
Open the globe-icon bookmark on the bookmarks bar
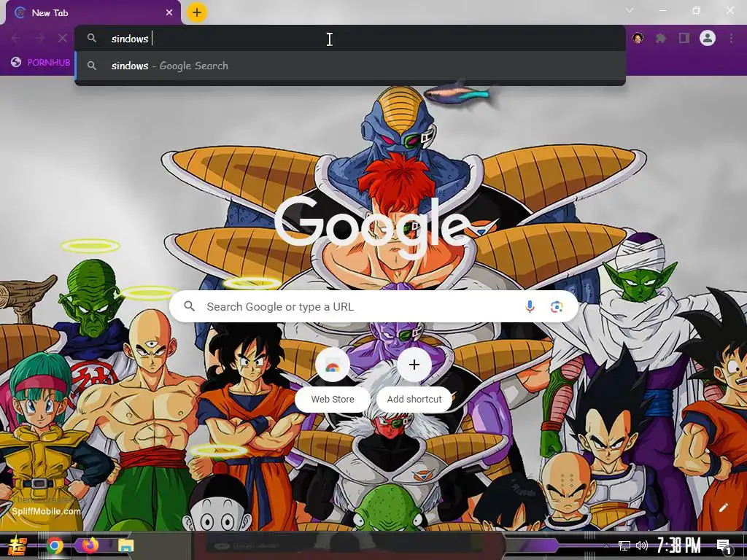[41, 63]
